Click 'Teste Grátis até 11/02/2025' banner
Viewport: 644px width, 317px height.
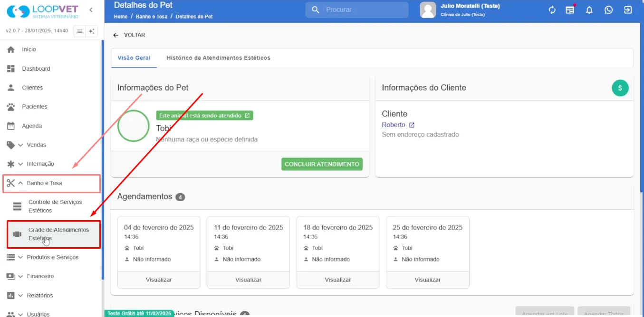(x=139, y=314)
